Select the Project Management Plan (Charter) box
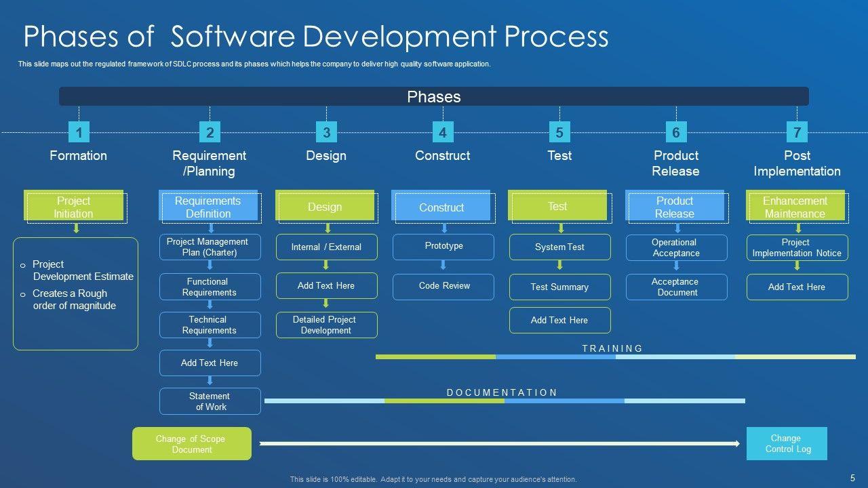The image size is (868, 488). click(x=210, y=247)
